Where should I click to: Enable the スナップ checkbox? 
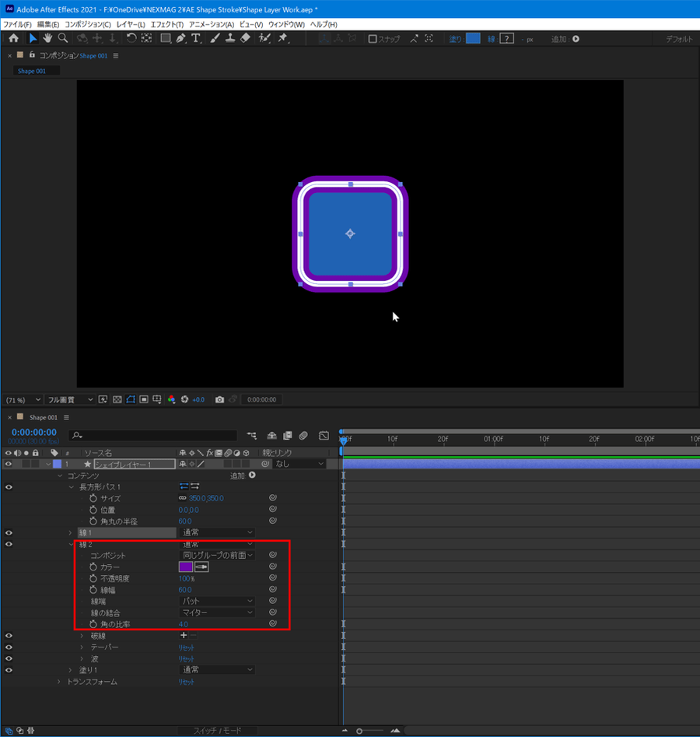click(373, 39)
